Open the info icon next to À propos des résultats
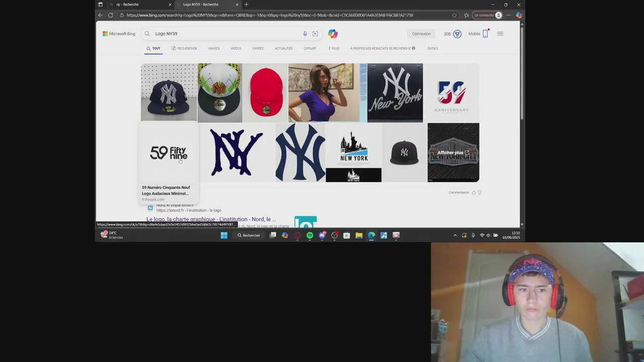 click(x=414, y=48)
